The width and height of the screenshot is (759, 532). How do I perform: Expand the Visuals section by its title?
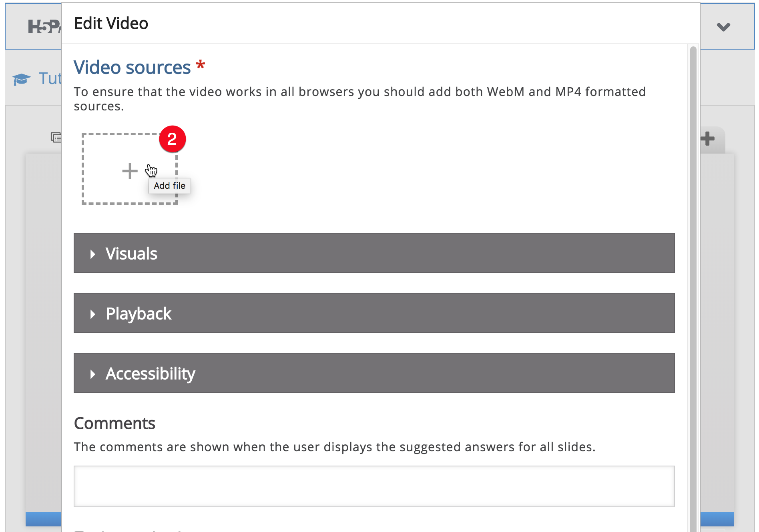131,254
